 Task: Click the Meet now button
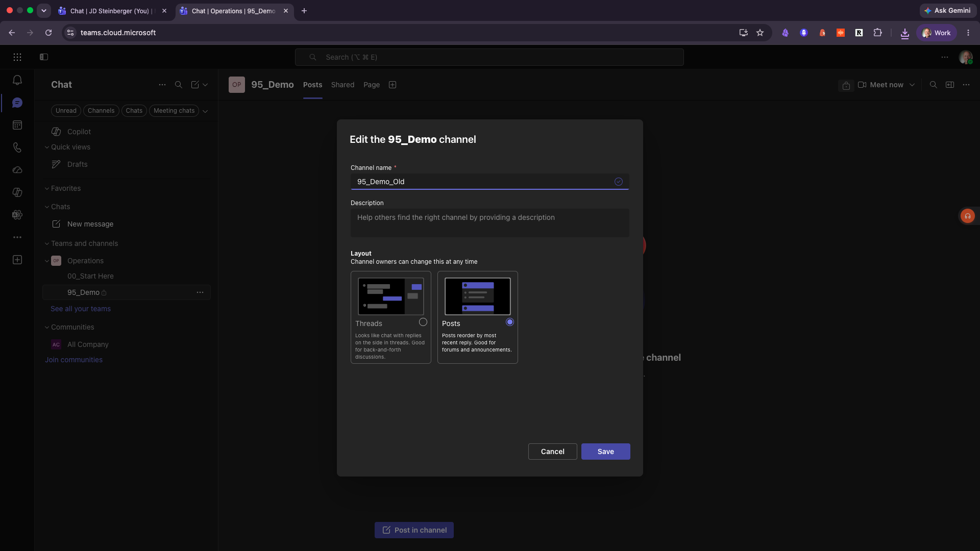click(881, 85)
